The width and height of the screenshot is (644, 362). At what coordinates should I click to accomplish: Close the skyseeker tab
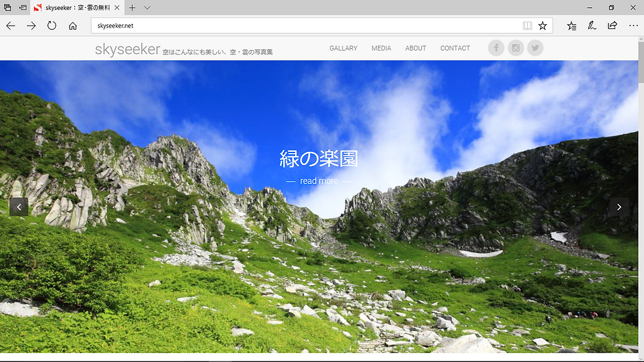pos(117,7)
